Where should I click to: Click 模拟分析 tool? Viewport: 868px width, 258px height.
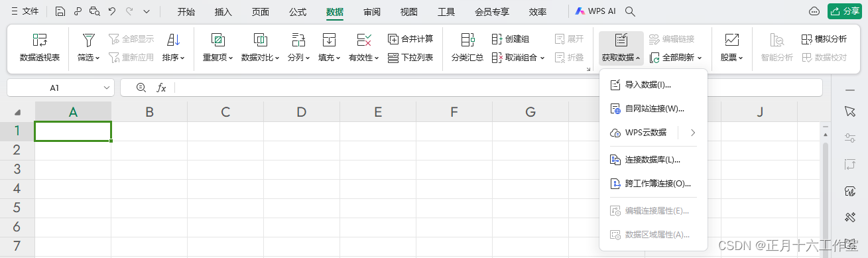(x=824, y=38)
